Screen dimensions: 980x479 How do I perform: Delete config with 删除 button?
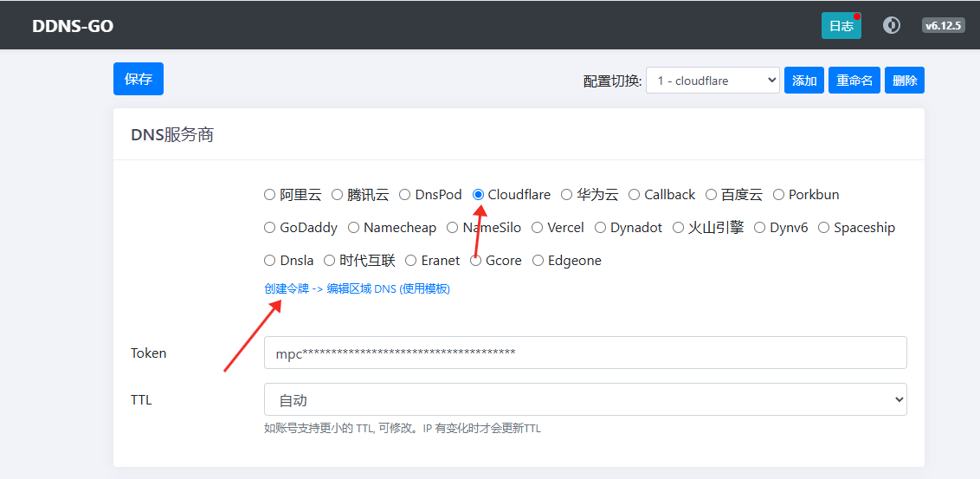click(x=905, y=81)
